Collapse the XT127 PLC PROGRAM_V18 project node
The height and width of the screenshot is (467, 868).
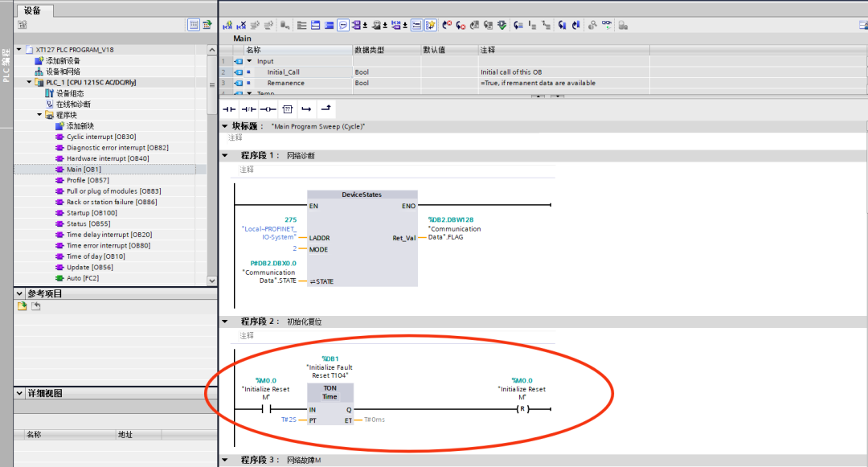19,50
